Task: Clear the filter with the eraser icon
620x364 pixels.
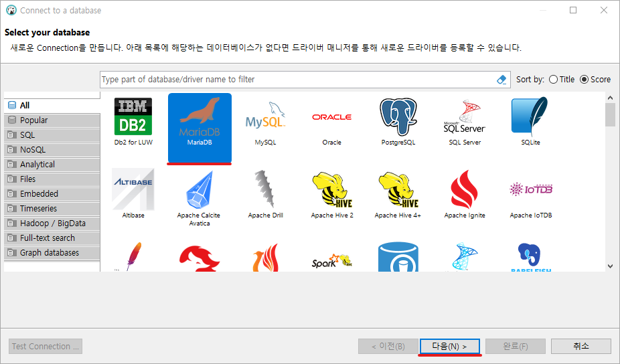Action: pyautogui.click(x=501, y=80)
